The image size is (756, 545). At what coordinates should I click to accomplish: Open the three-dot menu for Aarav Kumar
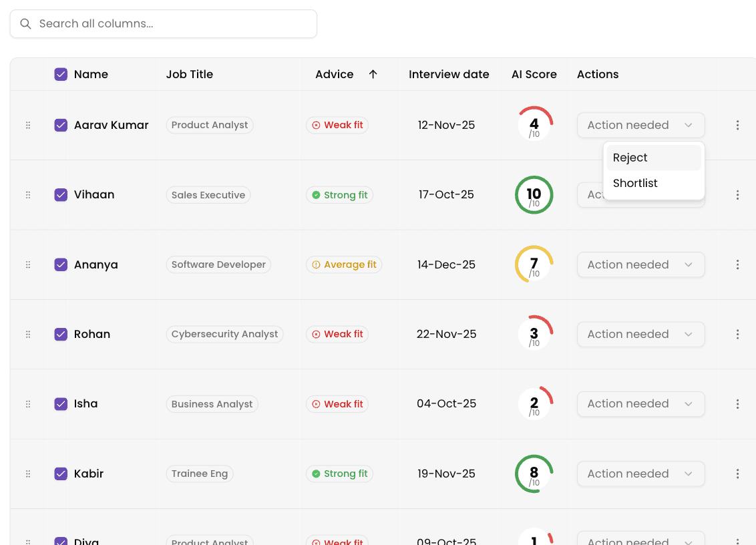point(737,126)
